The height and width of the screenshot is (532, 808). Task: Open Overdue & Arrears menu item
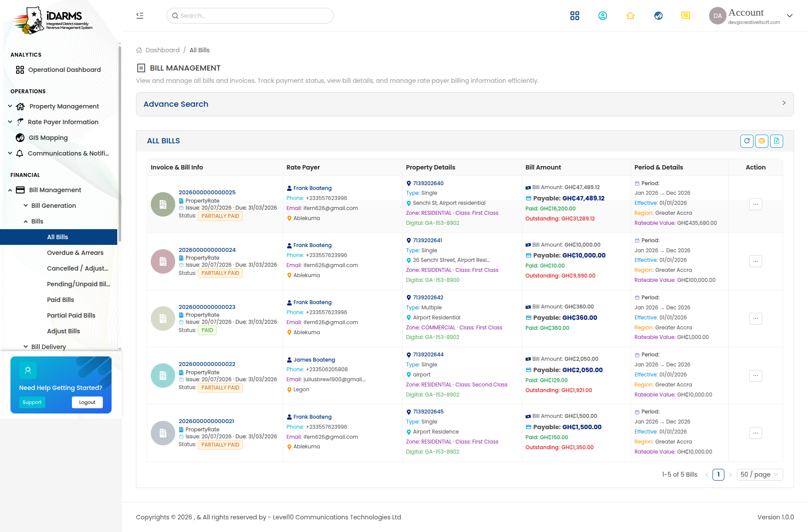(x=75, y=253)
